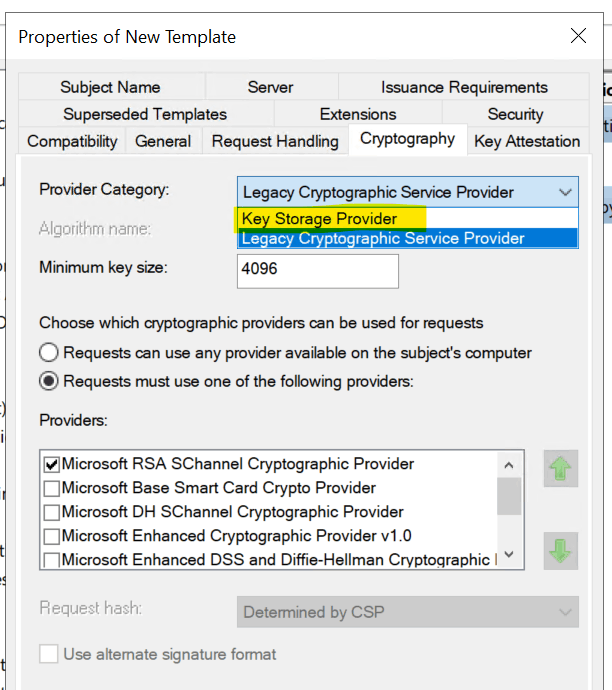612x690 pixels.
Task: Check Microsoft Enhanced DSS and Diffie-Hellman provider
Action: 52,560
